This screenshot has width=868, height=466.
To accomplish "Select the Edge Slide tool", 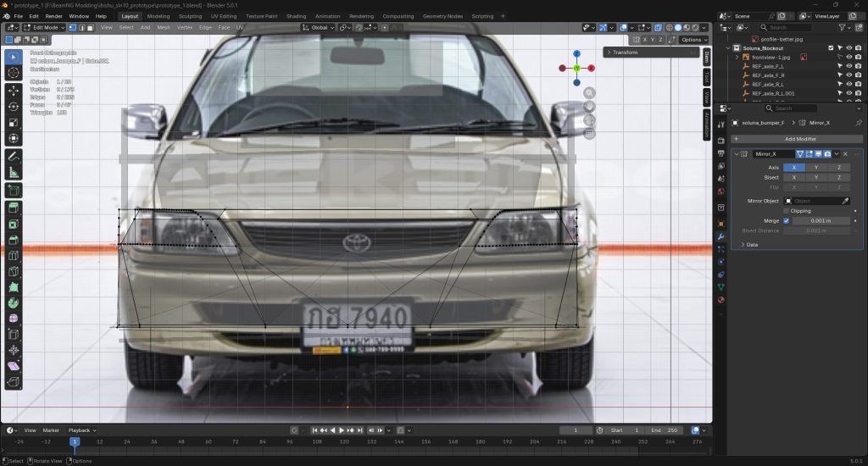I will pos(14,335).
